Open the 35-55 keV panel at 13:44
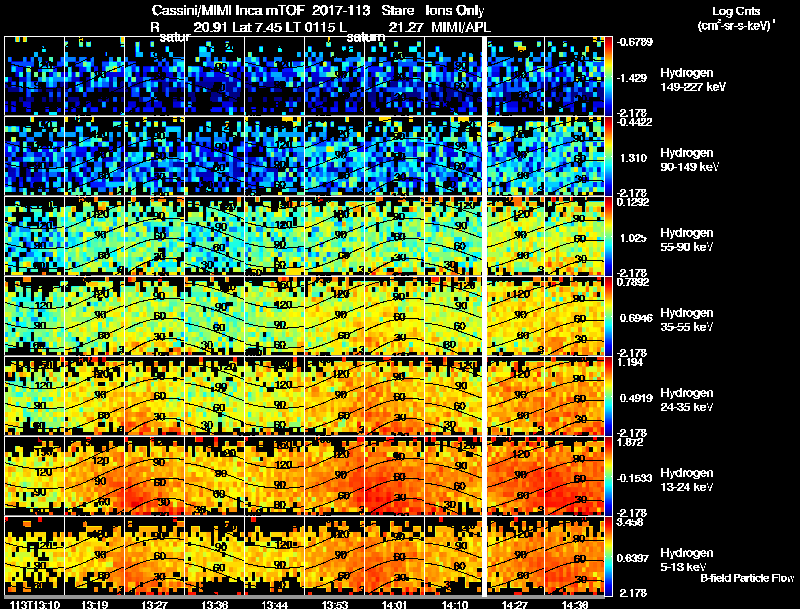Viewport: 800px width, 609px height. pos(274,316)
